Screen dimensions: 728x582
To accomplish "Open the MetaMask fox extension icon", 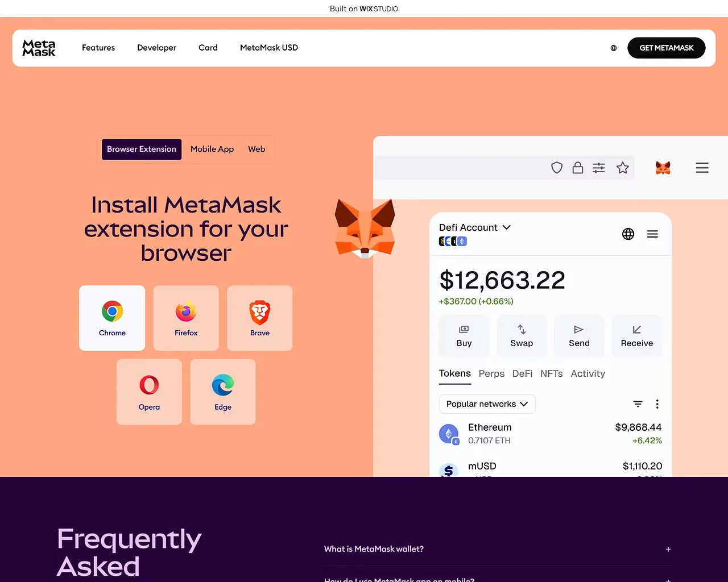I will pyautogui.click(x=663, y=168).
